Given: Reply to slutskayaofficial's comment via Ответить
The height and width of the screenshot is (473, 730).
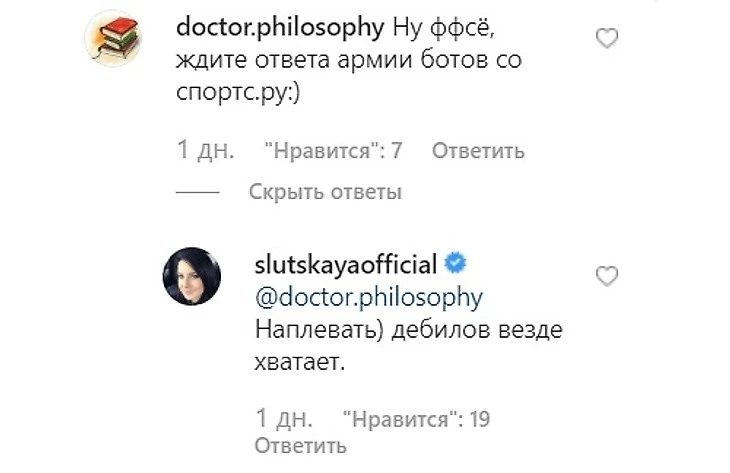Looking at the screenshot, I should tap(301, 445).
